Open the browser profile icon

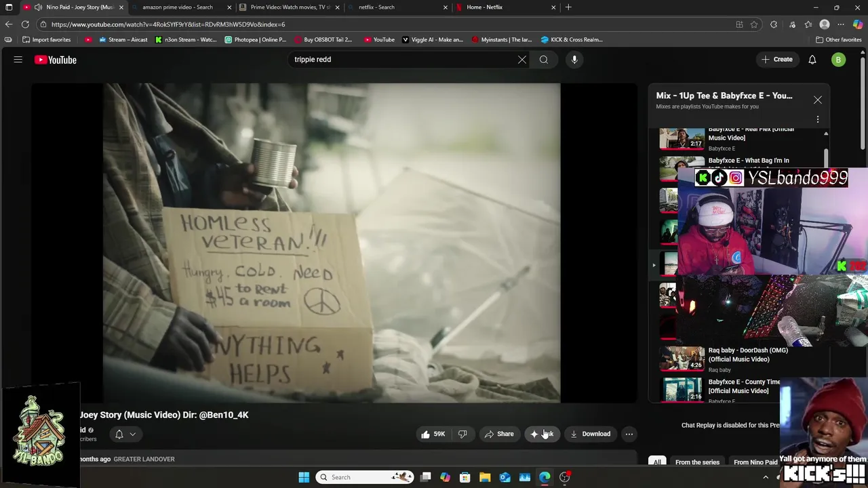pyautogui.click(x=825, y=24)
